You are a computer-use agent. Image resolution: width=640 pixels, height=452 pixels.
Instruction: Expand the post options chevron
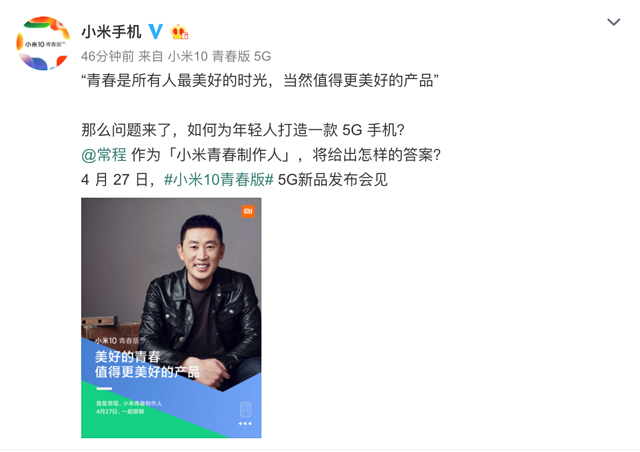(x=613, y=22)
